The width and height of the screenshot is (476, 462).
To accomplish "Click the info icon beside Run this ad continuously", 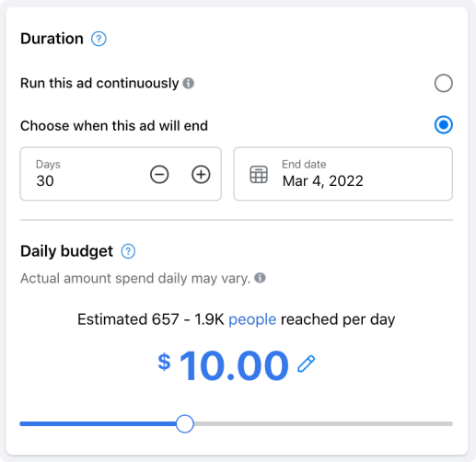I will click(x=188, y=83).
